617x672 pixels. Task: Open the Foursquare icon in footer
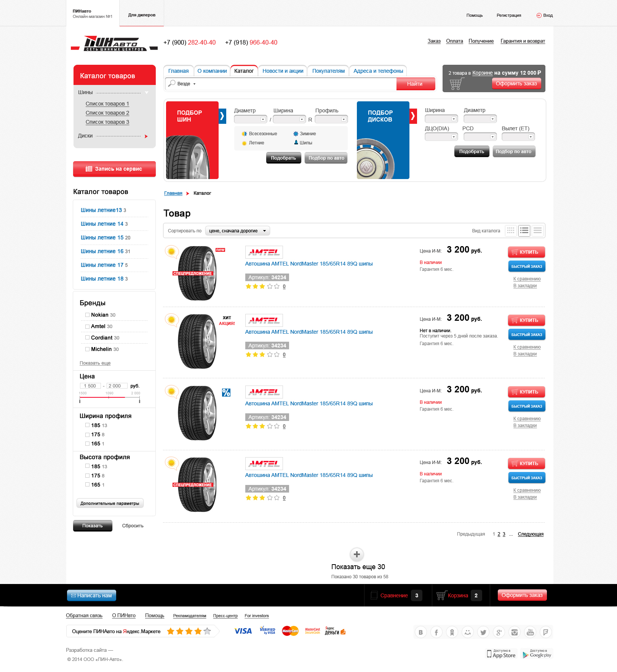click(x=546, y=632)
